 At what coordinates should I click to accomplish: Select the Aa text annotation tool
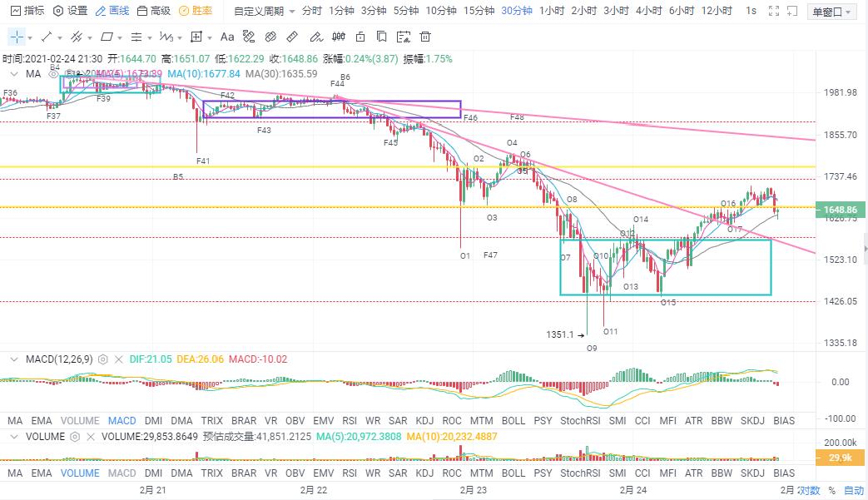tap(226, 37)
